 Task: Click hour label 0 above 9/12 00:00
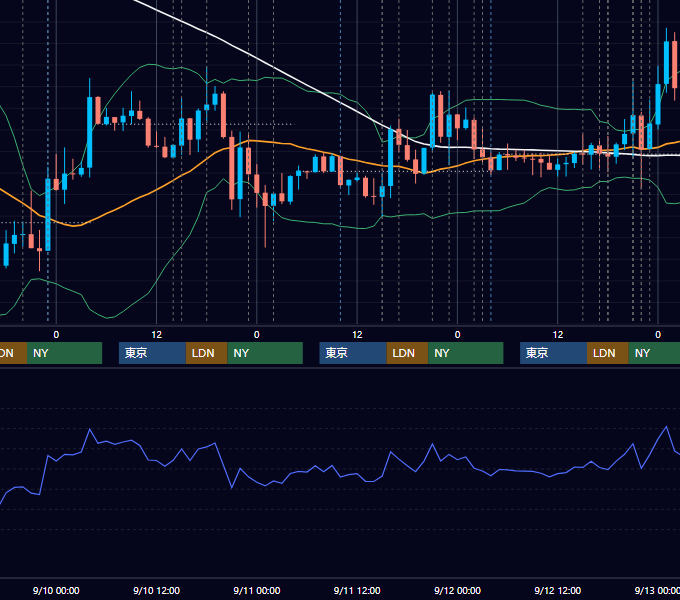(457, 335)
